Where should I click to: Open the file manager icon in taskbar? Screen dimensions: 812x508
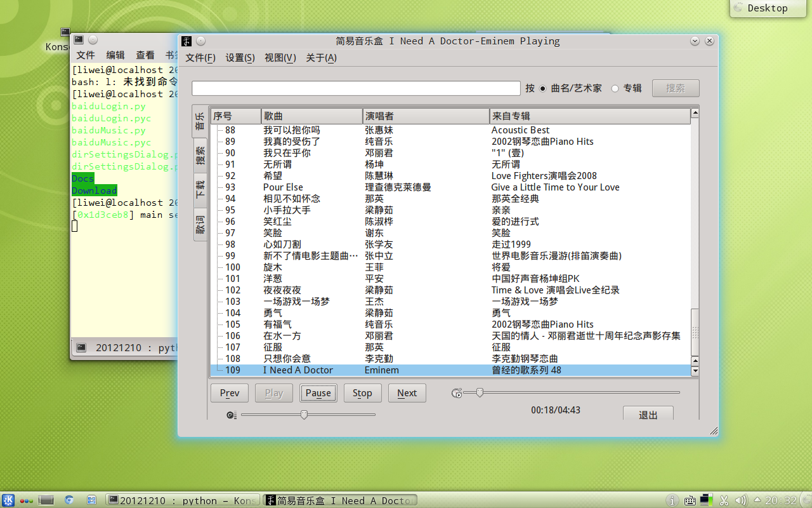pos(91,500)
